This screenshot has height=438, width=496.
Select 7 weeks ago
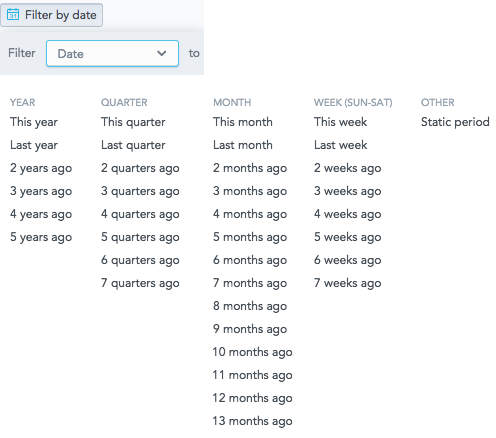click(x=347, y=283)
